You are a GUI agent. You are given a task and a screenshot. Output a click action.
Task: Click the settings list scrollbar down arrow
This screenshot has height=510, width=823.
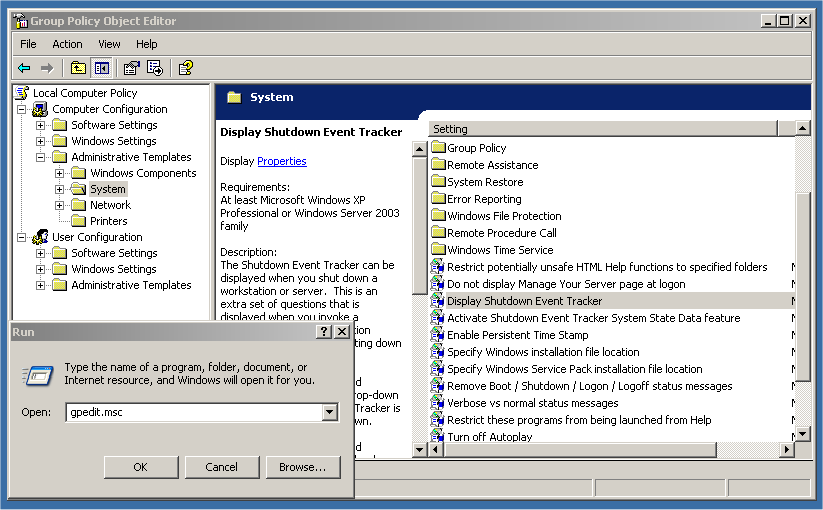click(x=802, y=434)
